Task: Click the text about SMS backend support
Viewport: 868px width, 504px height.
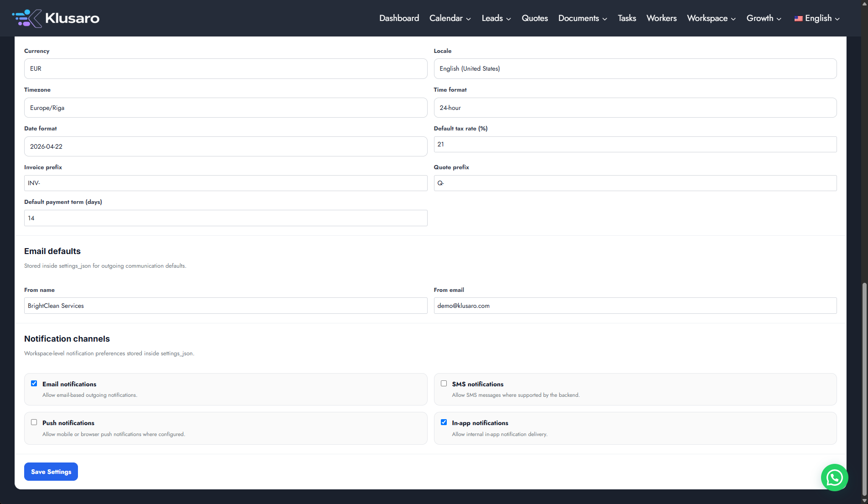Action: 516,395
